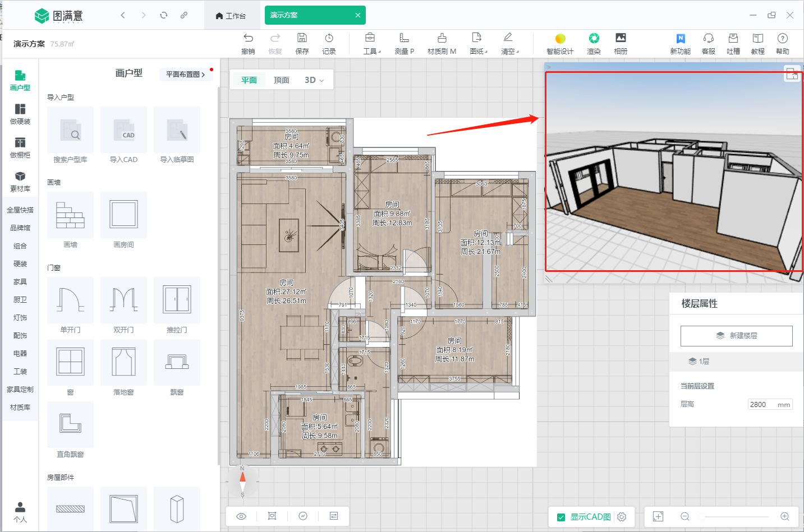This screenshot has height=532, width=804.
Task: Toggle the 显示CAD图 checkbox
Action: [x=561, y=517]
